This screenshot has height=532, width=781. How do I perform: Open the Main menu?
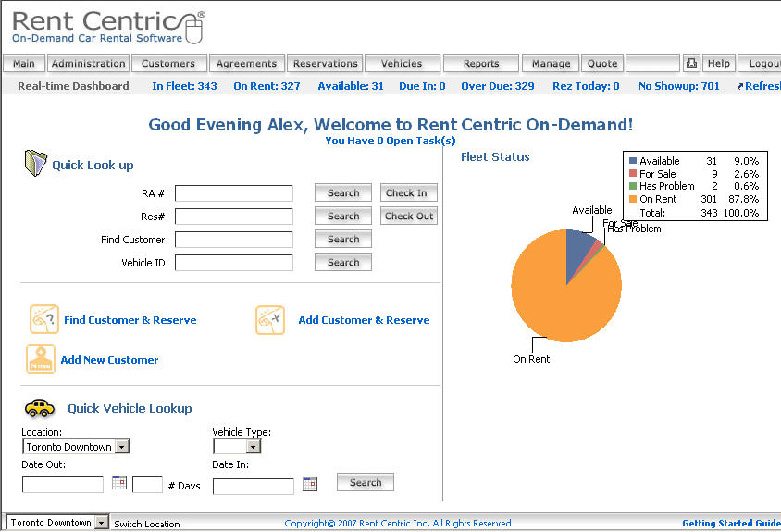click(x=24, y=63)
